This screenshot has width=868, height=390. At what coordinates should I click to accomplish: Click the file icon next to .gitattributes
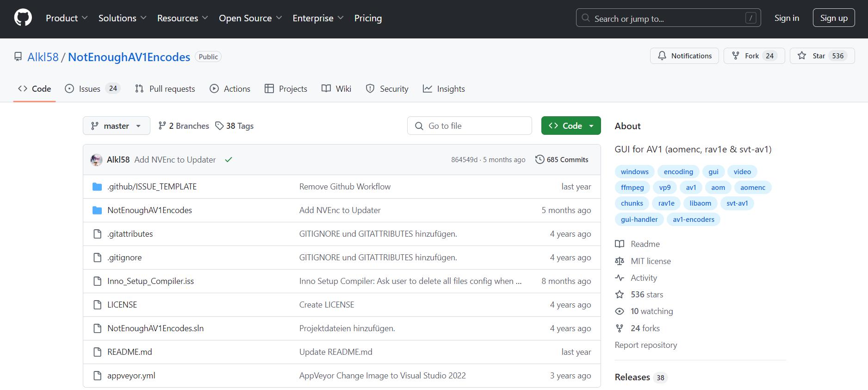coord(97,234)
